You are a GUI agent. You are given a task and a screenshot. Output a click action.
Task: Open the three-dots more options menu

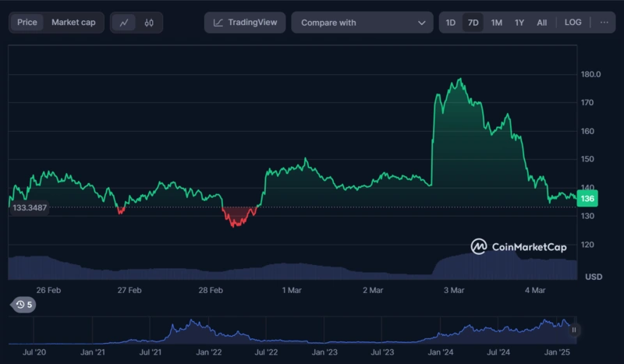[x=604, y=23]
